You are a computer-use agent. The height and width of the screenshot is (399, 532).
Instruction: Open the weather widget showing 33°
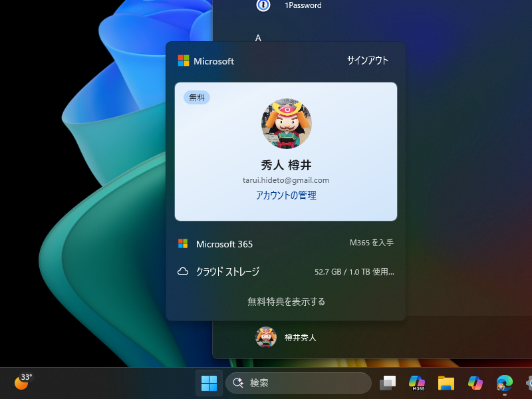click(x=23, y=382)
